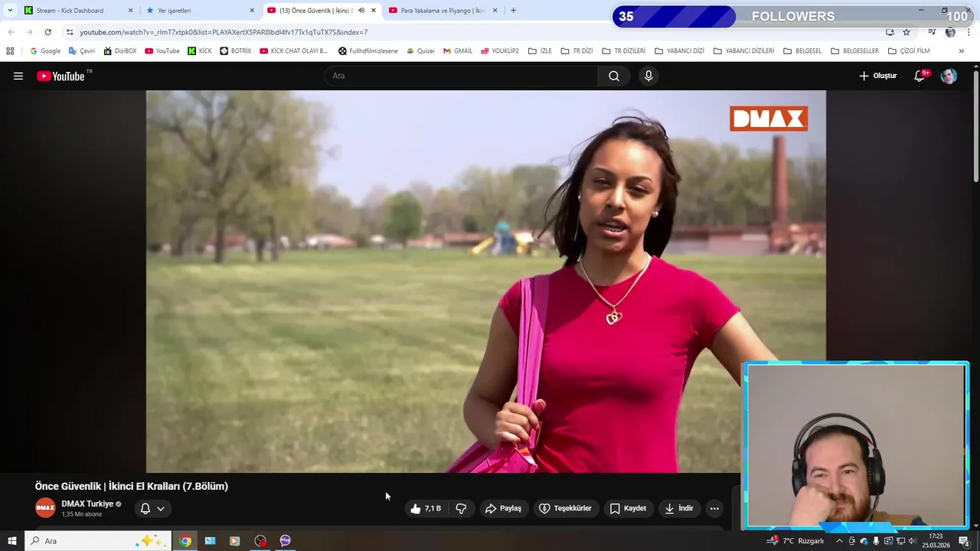Image resolution: width=980 pixels, height=551 pixels.
Task: Dislike the video with thumbs-down
Action: [461, 508]
